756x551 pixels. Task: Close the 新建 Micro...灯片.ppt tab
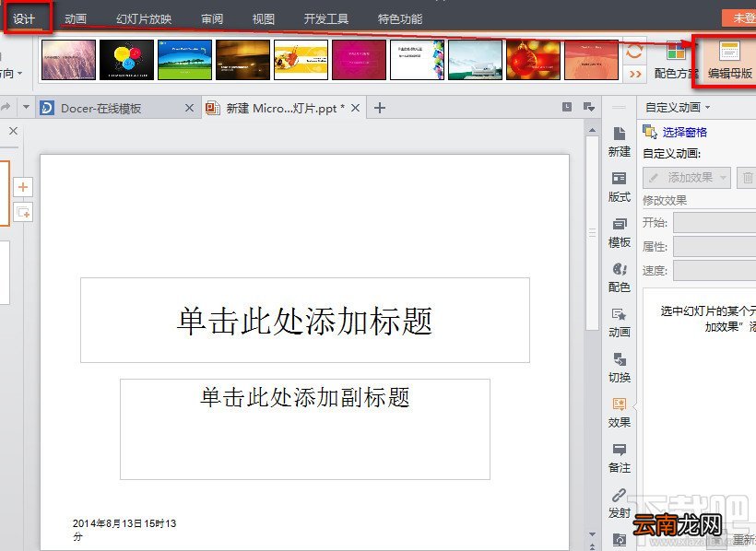pyautogui.click(x=355, y=108)
